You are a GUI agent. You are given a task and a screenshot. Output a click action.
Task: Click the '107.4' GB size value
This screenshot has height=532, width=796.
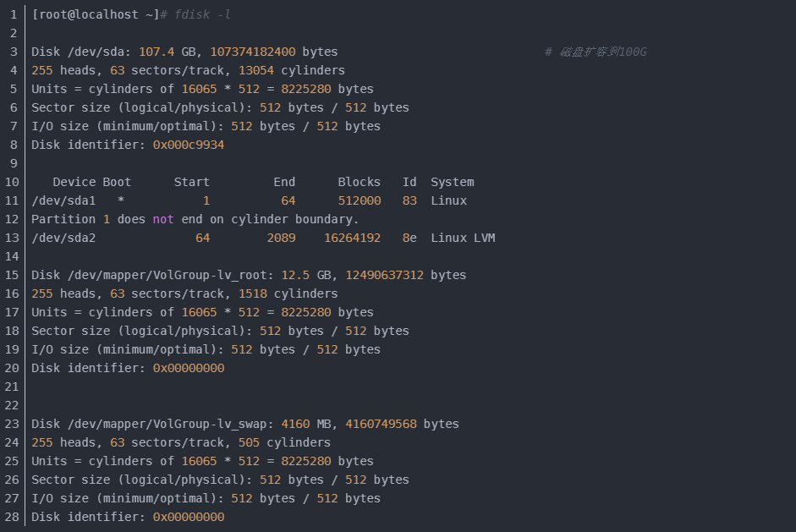(x=156, y=52)
